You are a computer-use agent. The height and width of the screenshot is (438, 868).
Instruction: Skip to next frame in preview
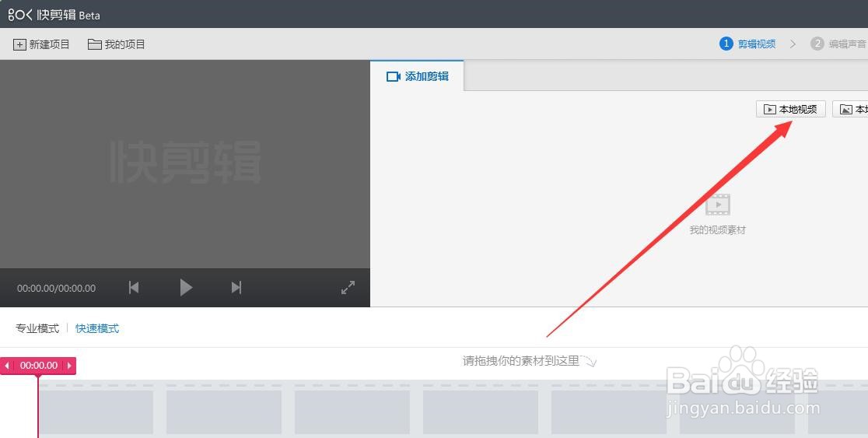[x=236, y=287]
